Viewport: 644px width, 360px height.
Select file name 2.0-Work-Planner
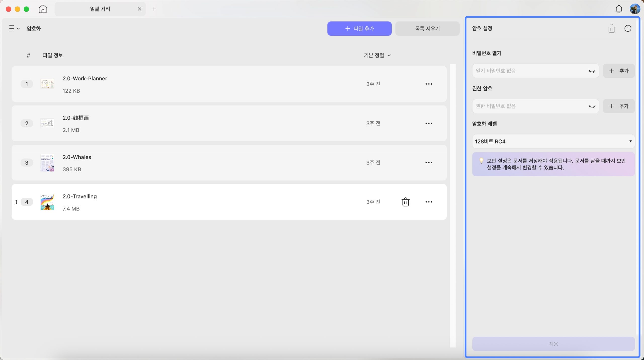85,78
